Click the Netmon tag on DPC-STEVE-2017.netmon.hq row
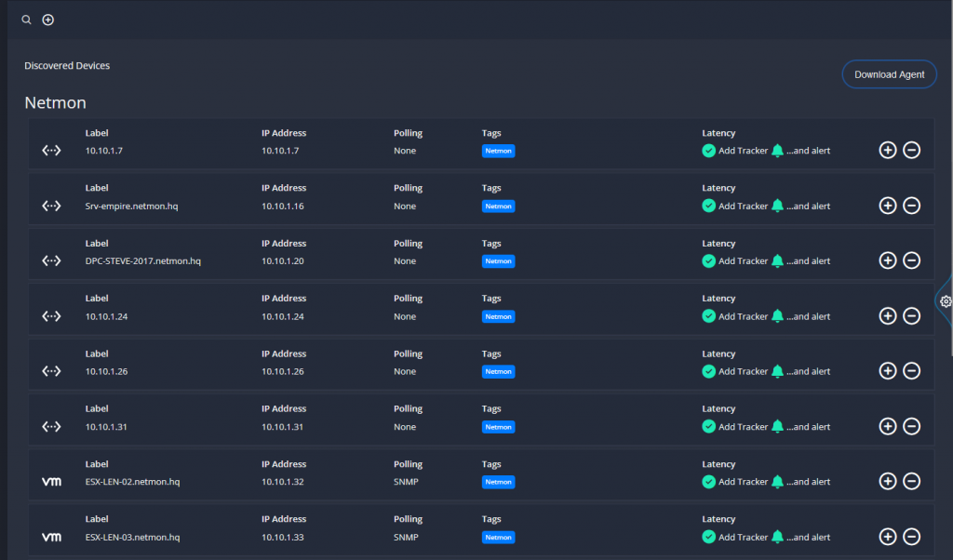Screen dimensions: 953x560 coord(499,261)
